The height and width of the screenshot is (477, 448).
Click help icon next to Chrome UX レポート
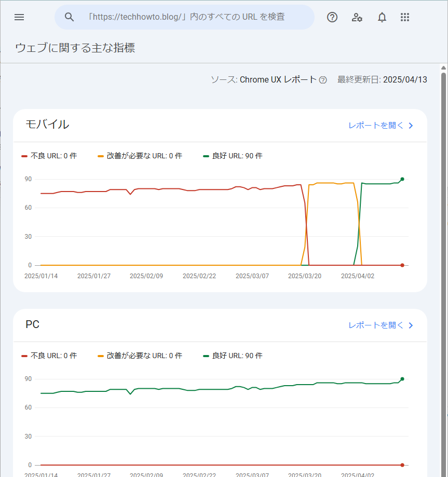[x=323, y=80]
